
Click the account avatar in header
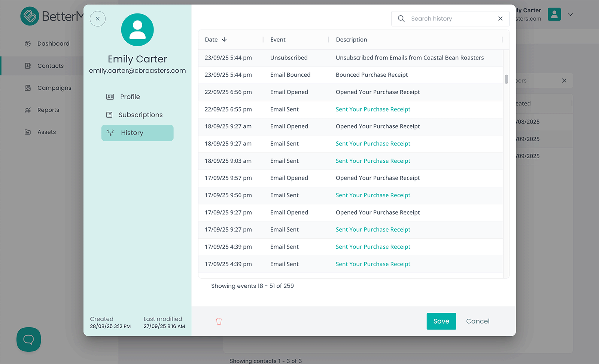(x=554, y=15)
